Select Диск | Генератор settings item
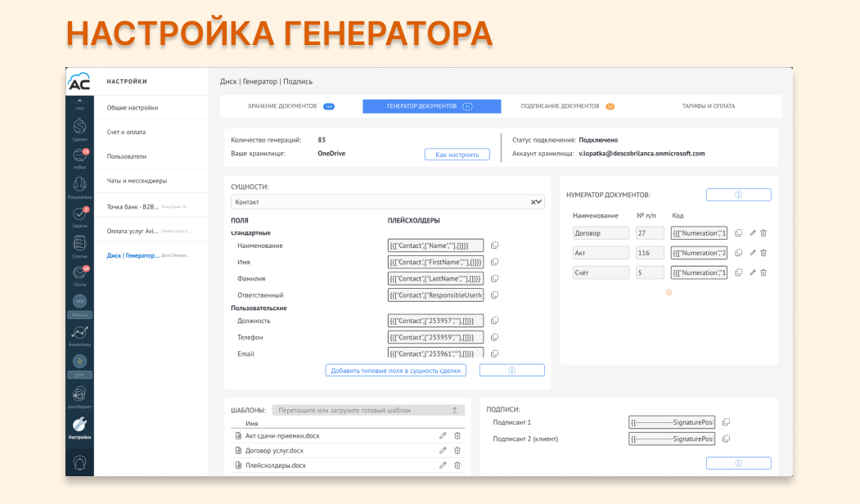Screen dimensions: 860x504 [x=151, y=255]
